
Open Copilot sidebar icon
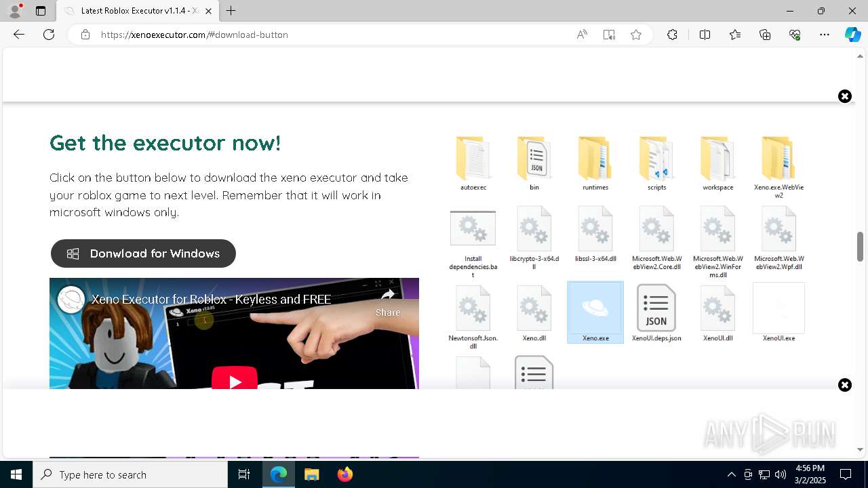pyautogui.click(x=852, y=35)
